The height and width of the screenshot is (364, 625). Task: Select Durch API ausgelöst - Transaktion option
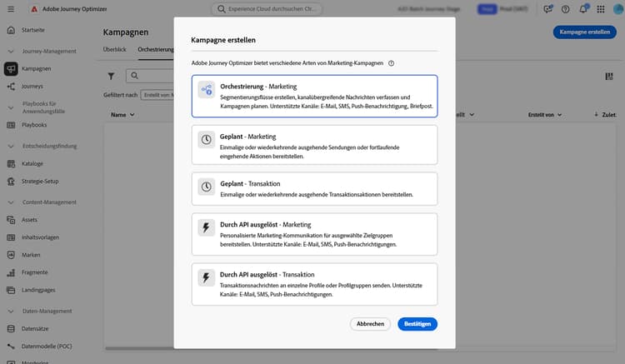tap(314, 284)
